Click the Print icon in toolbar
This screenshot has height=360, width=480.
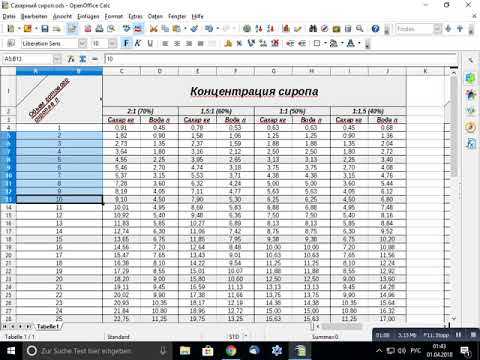(99, 29)
